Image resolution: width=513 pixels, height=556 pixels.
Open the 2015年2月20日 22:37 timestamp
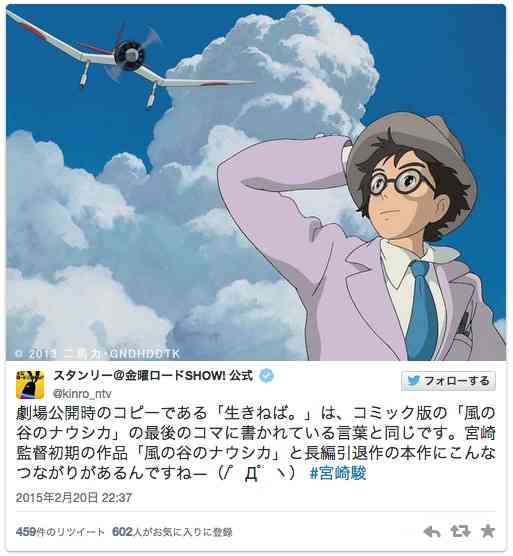coord(74,498)
